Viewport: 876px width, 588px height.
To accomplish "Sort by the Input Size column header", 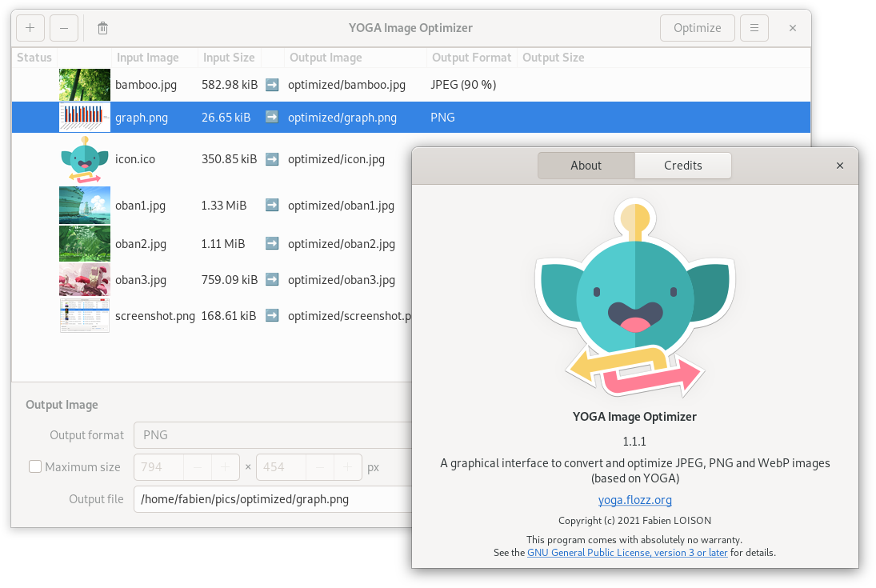I will click(x=229, y=58).
